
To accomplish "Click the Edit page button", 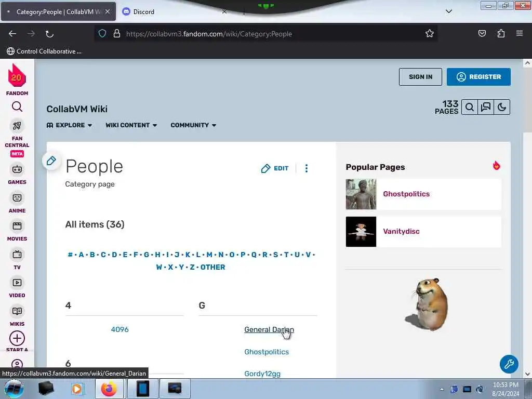I will coord(275,168).
